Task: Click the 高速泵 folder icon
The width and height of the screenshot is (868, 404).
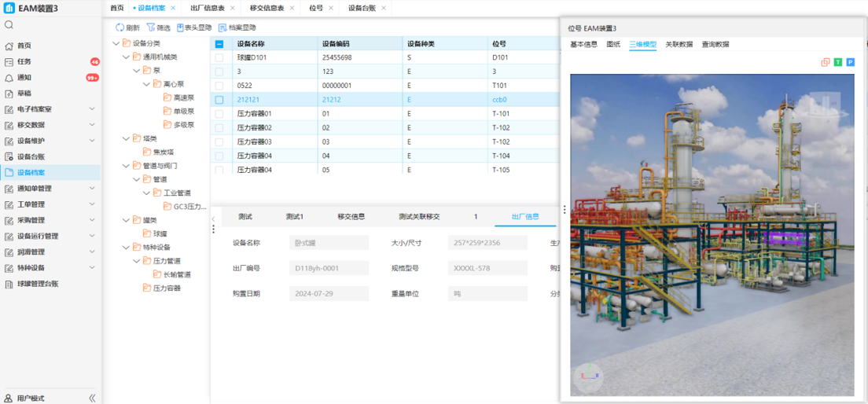Action: point(167,97)
